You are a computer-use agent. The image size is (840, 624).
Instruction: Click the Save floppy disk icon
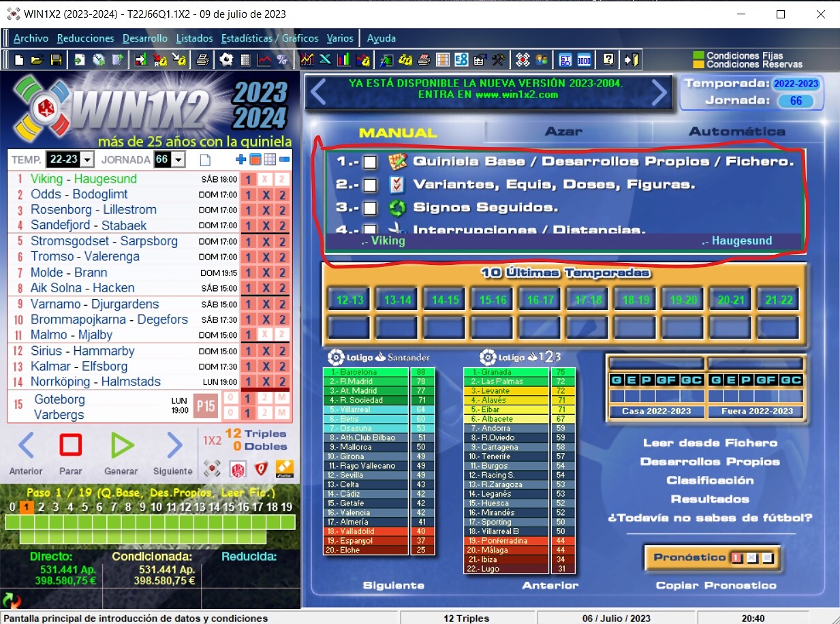56,60
